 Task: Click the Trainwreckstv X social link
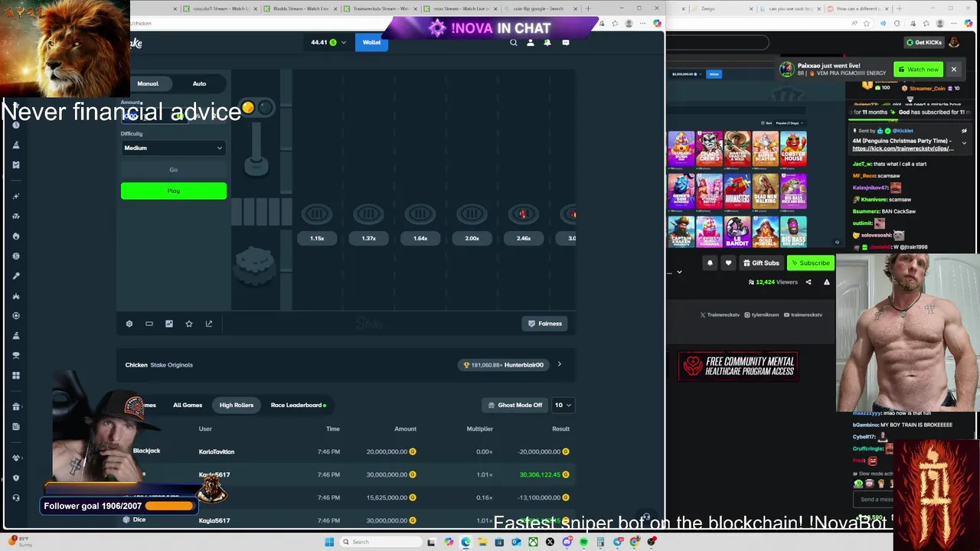pyautogui.click(x=720, y=315)
